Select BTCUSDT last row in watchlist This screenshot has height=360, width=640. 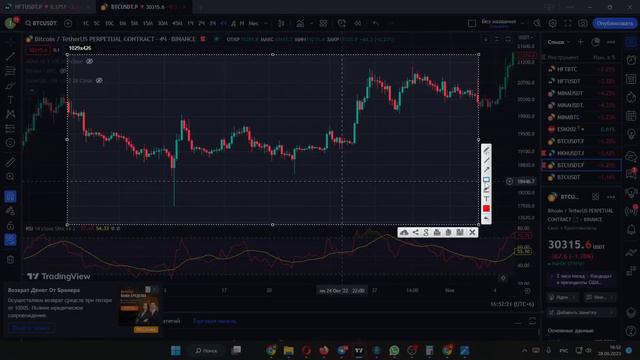tap(582, 177)
